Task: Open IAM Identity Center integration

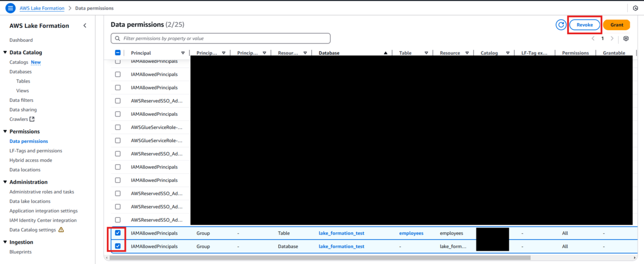Action: point(43,220)
